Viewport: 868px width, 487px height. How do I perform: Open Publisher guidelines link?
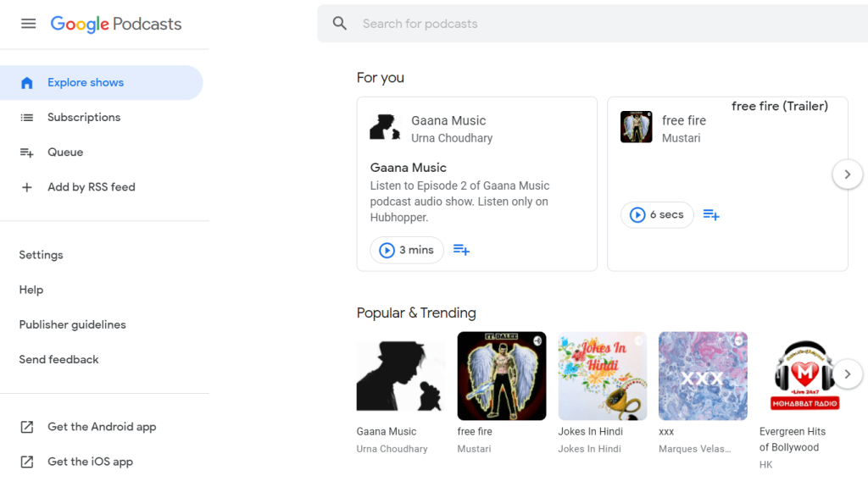73,325
